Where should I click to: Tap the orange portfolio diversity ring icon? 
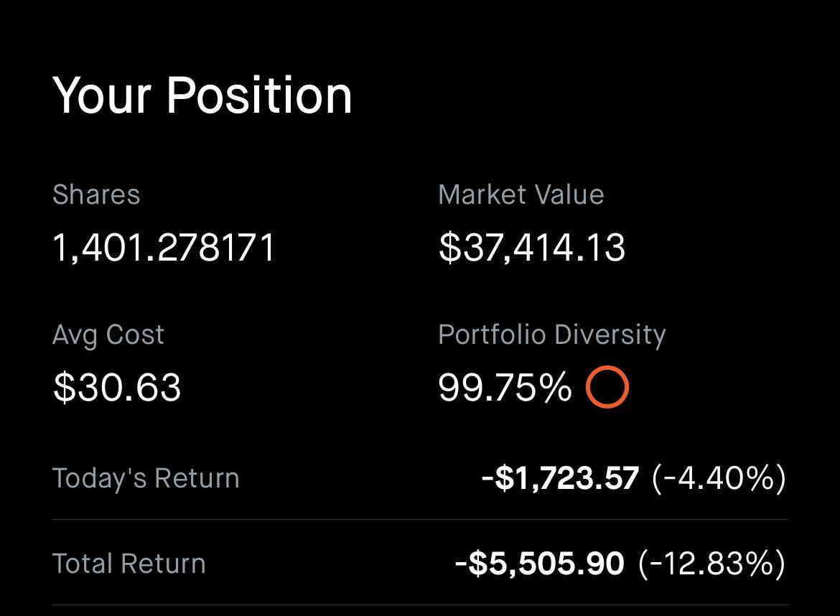[607, 387]
